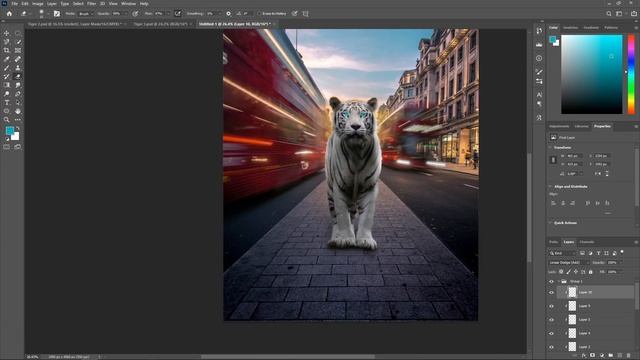Screen dimensions: 640x360
Task: Click the Home icon in options bar
Action: pyautogui.click(x=9, y=13)
